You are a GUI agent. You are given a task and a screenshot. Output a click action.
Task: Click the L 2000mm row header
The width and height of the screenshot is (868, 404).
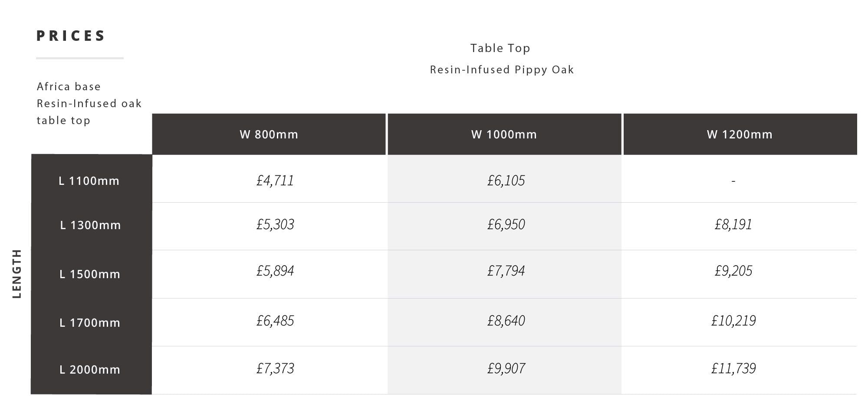tap(90, 370)
